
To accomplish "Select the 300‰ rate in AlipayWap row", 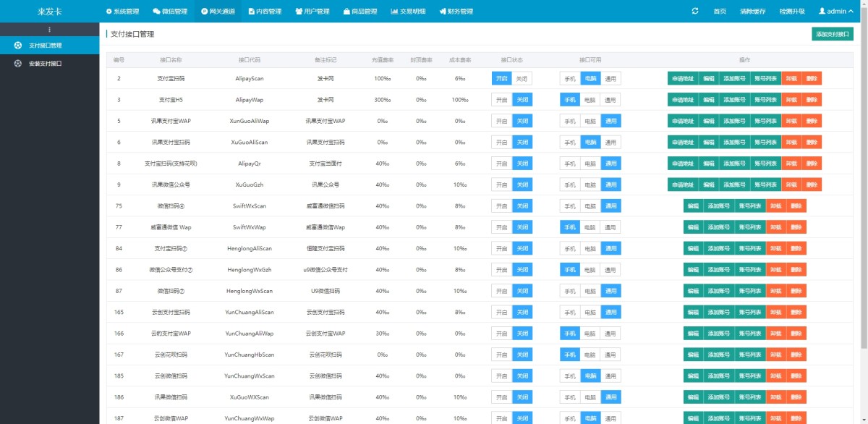I will pyautogui.click(x=383, y=100).
